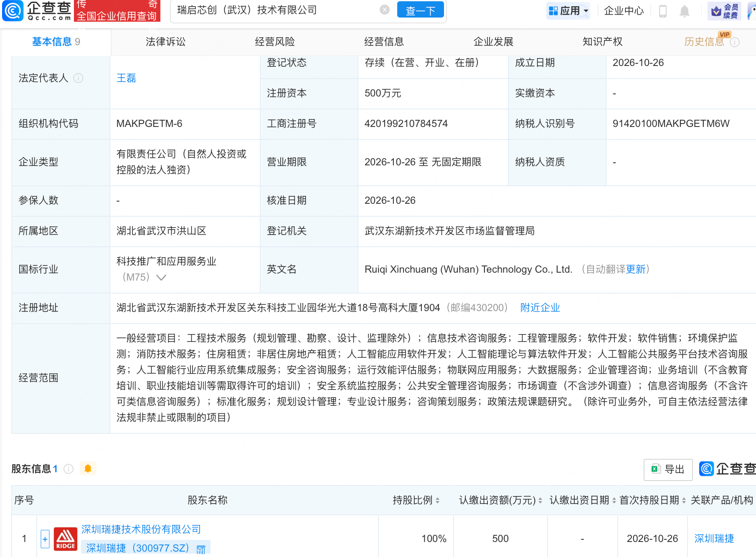Show info tooltip next to 法定代表人
Viewport: 756px width, 557px height.
coord(78,78)
